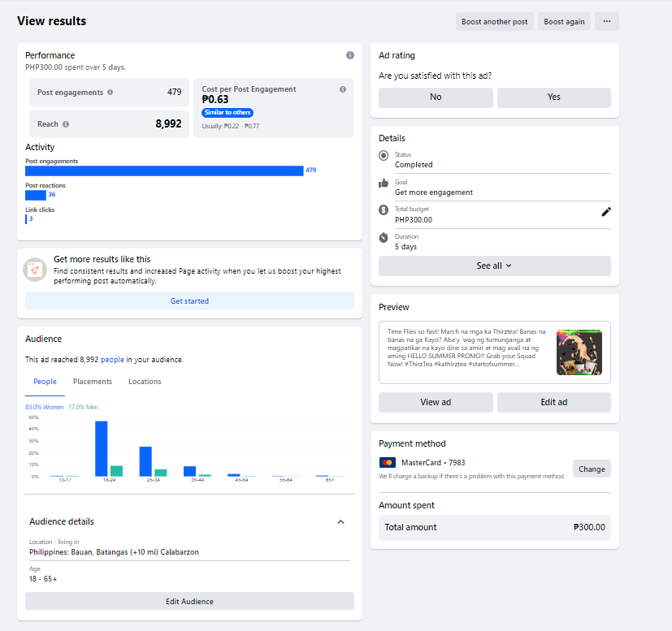
Task: Click the ad preview text snippet
Action: pyautogui.click(x=466, y=348)
